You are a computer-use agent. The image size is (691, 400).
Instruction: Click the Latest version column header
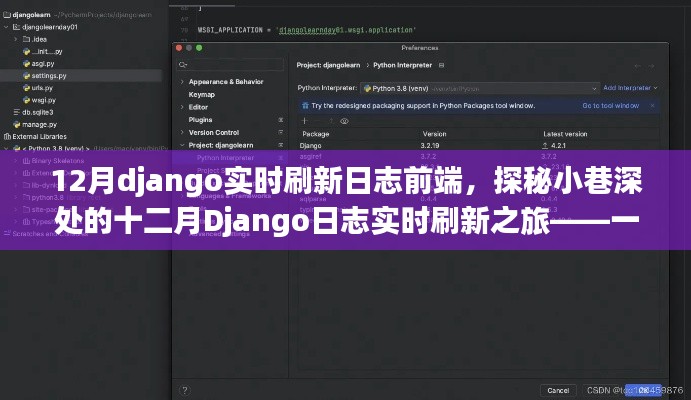coord(565,134)
